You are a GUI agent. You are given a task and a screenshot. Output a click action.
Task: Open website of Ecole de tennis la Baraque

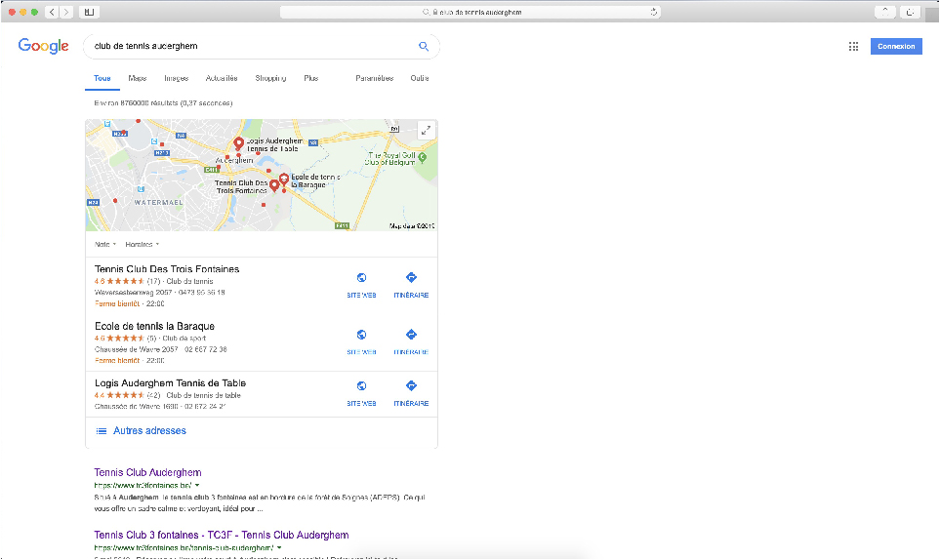point(361,341)
